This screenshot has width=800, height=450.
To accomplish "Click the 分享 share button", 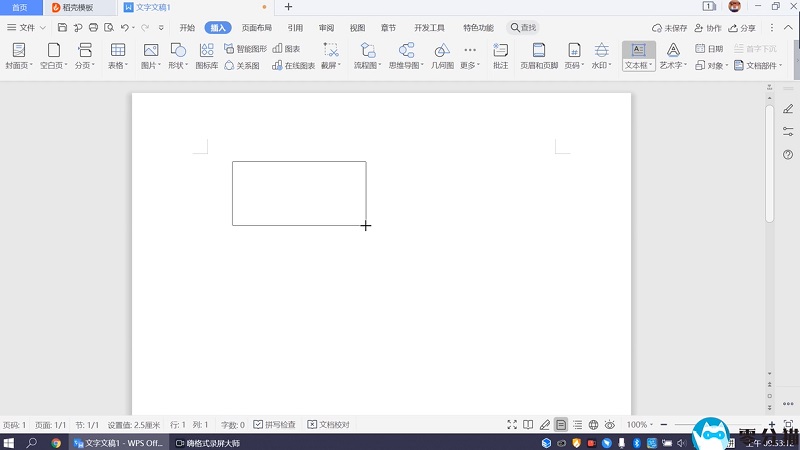I will [x=742, y=28].
